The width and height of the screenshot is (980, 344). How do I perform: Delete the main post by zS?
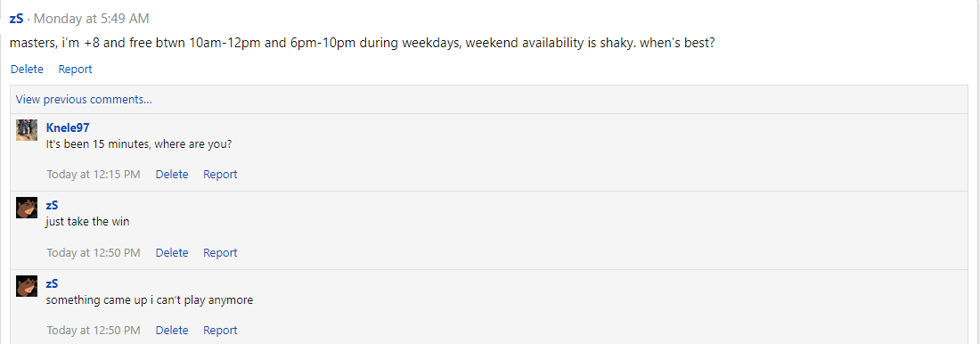pos(27,70)
